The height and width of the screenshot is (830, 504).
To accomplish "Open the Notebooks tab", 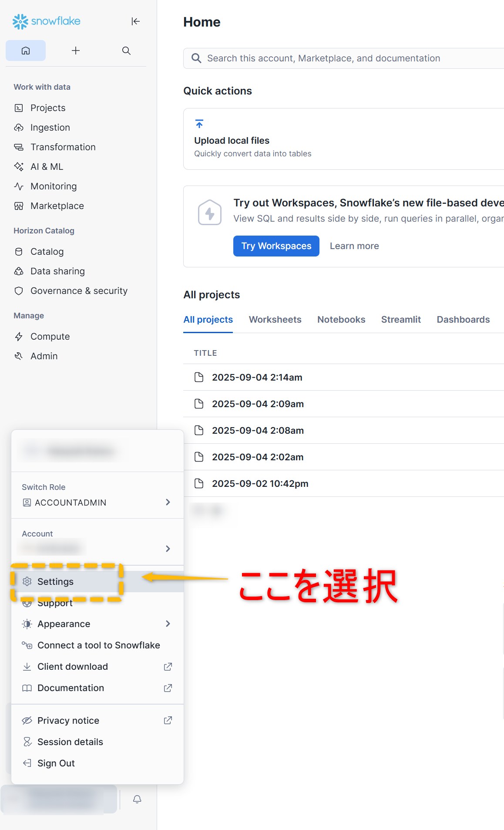I will pos(341,320).
